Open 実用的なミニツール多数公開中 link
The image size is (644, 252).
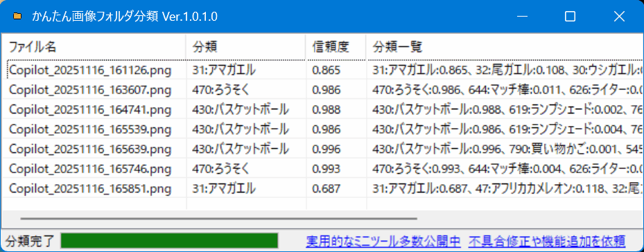pos(383,241)
